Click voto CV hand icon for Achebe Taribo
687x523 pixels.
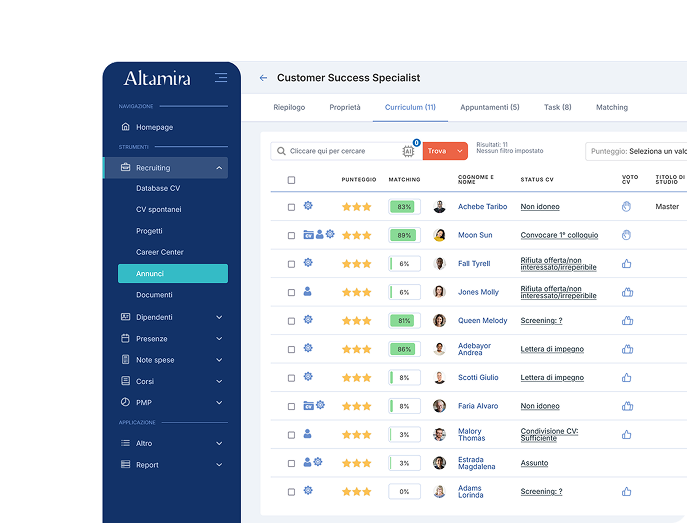coord(627,206)
